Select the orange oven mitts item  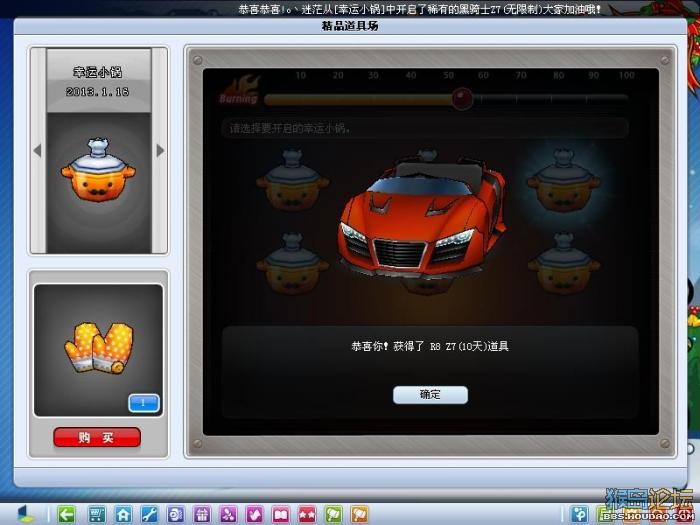click(x=99, y=348)
